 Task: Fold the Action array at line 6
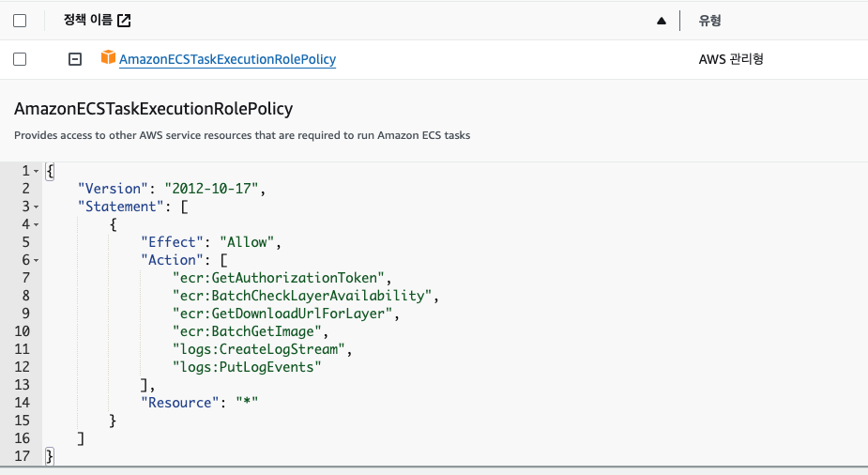[x=36, y=260]
